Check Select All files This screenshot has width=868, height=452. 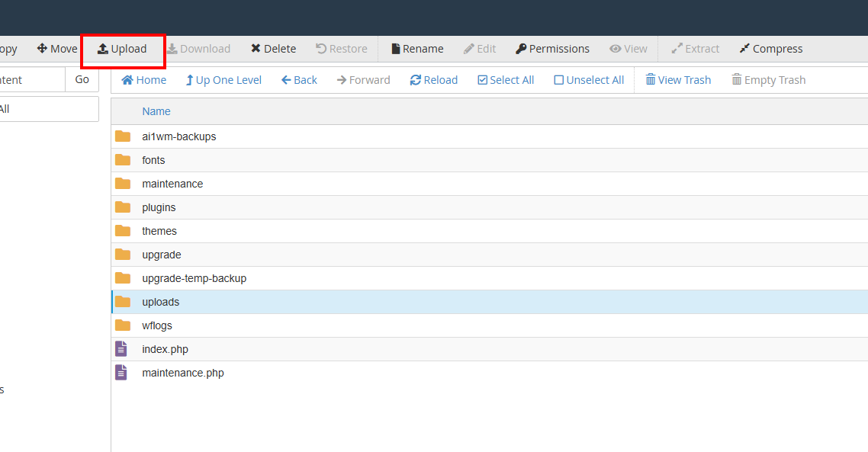506,80
